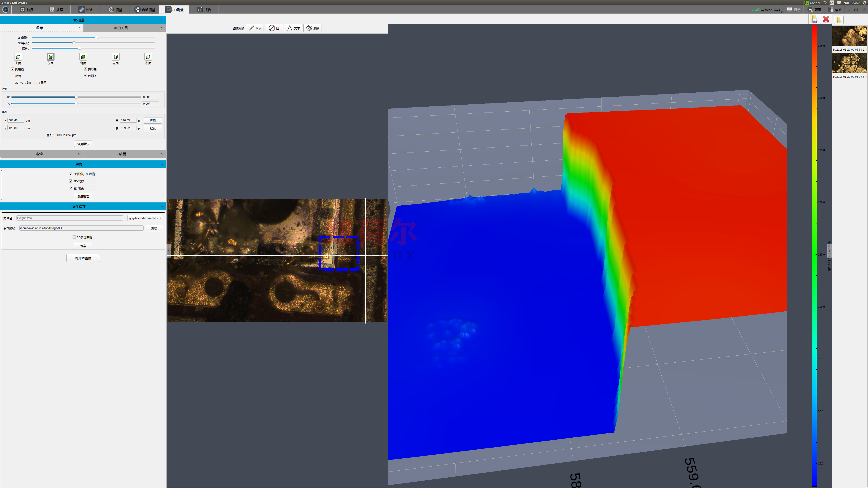Click the browse (浏览) button for save path
The height and width of the screenshot is (488, 868).
tap(154, 228)
